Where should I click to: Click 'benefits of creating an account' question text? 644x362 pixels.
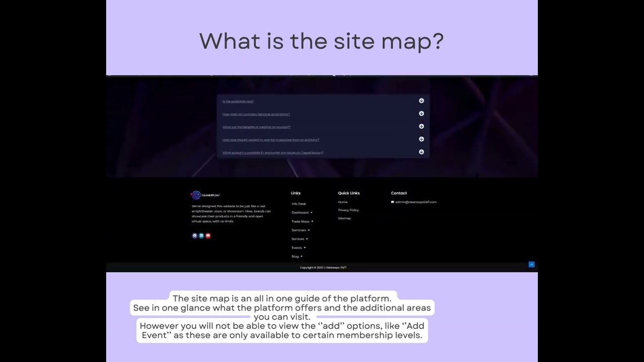pos(257,127)
